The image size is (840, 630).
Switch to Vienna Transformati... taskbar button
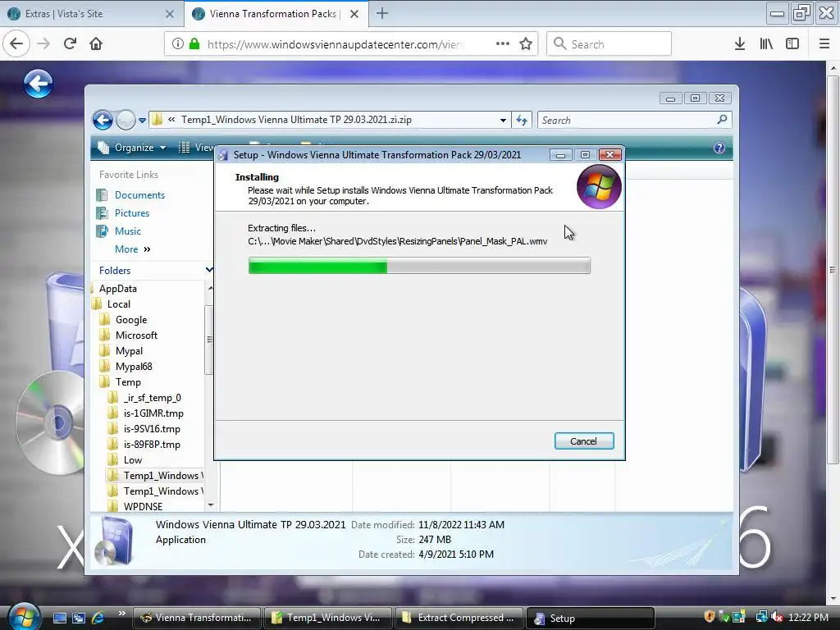(x=196, y=618)
